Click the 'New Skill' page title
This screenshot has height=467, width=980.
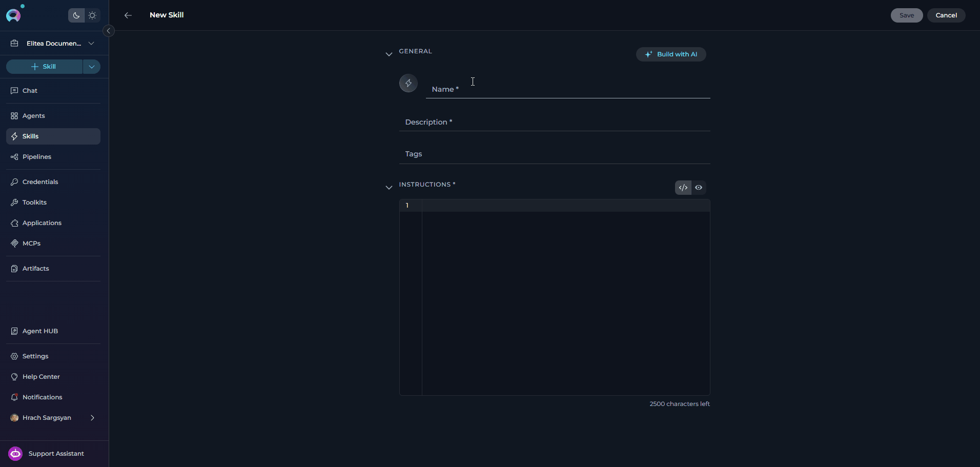(x=167, y=15)
